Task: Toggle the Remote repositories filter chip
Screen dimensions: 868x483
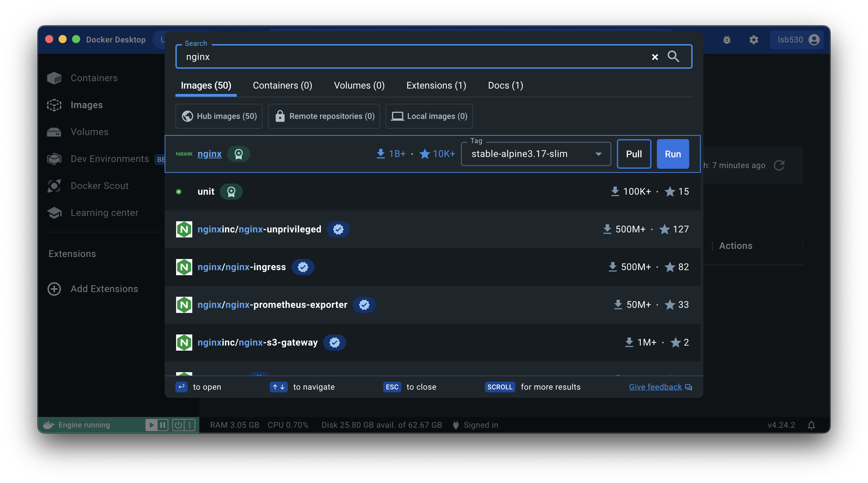Action: pos(324,116)
